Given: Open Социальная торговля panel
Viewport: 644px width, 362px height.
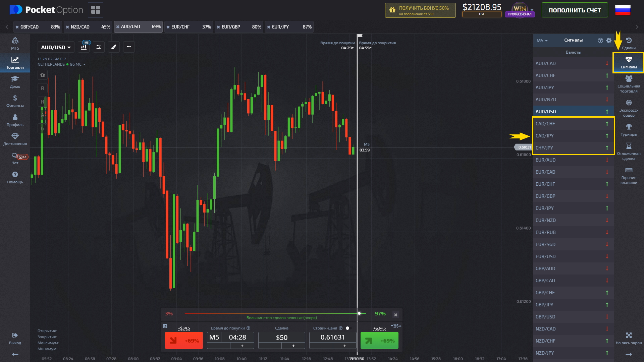Looking at the screenshot, I should click(629, 82).
